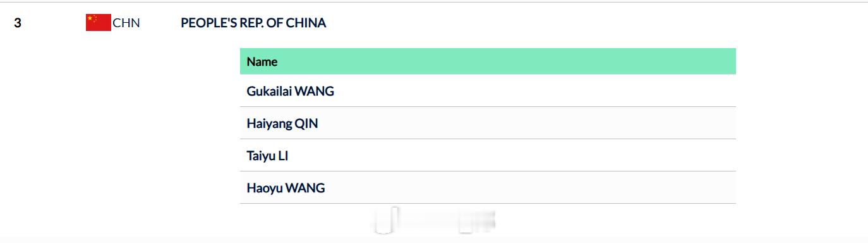Click the word CHINA in the team title

tap(306, 23)
